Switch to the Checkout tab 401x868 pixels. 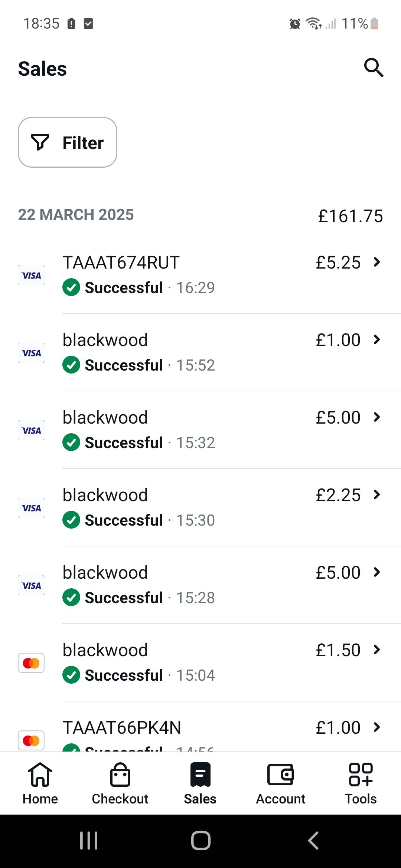point(120,783)
